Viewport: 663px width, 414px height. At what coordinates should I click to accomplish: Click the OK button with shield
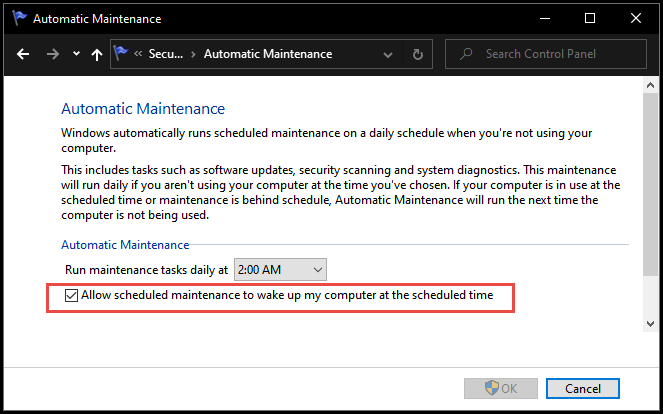[x=501, y=388]
